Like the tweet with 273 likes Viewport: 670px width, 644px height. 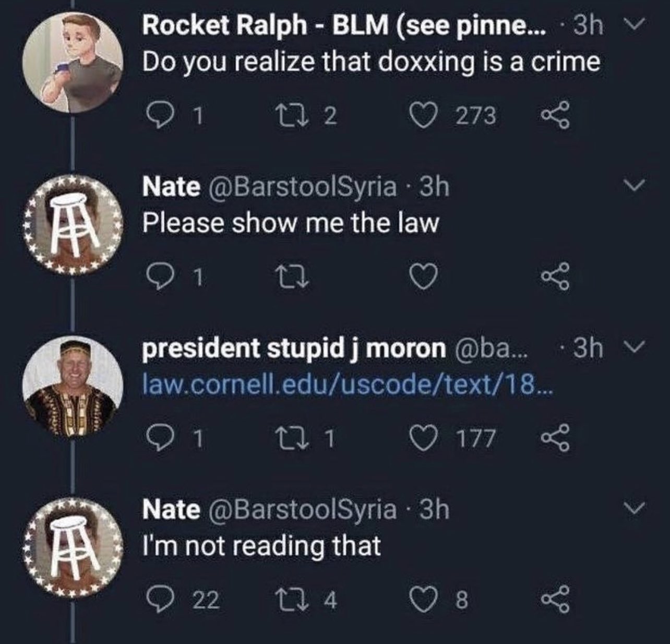(x=425, y=116)
